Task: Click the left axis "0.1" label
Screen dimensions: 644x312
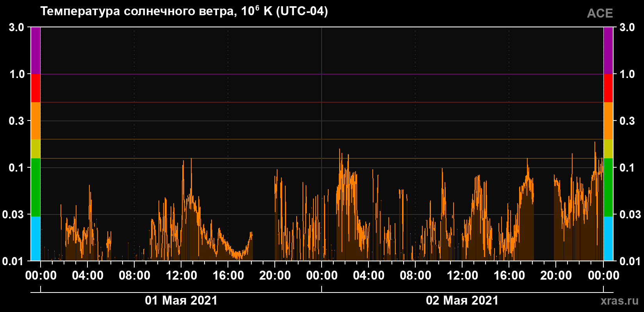Action: (16, 168)
